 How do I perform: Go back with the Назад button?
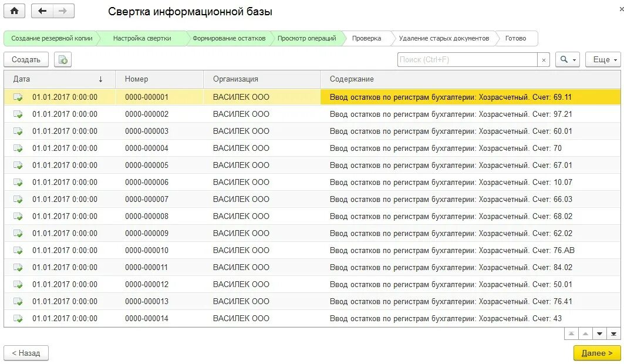click(x=26, y=353)
